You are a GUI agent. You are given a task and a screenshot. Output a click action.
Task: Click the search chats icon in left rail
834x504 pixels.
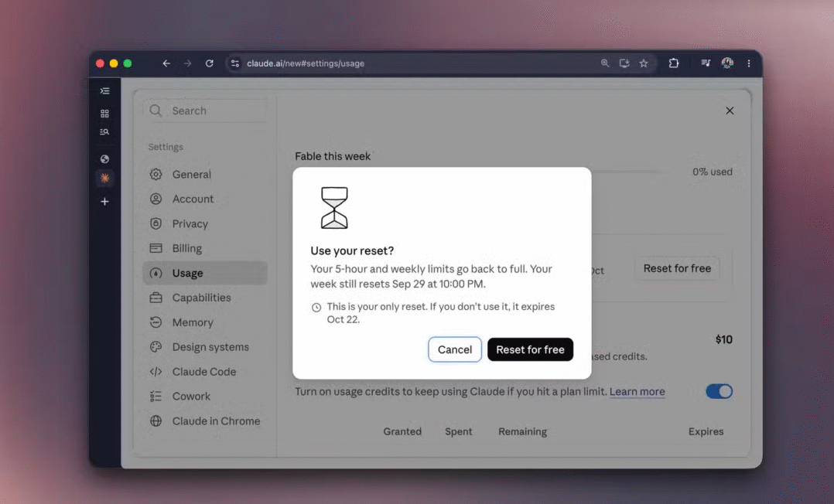[104, 132]
